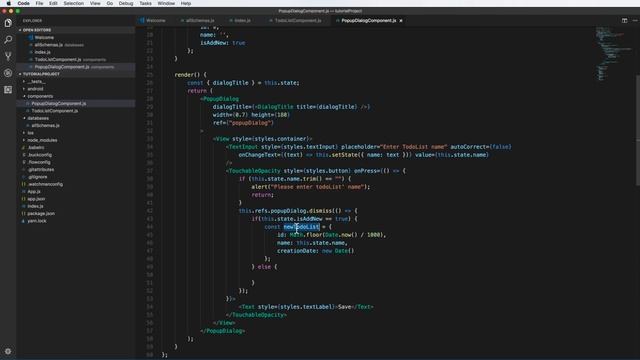The height and width of the screenshot is (360, 640).
Task: Click the code minimap preview
Action: click(612, 53)
